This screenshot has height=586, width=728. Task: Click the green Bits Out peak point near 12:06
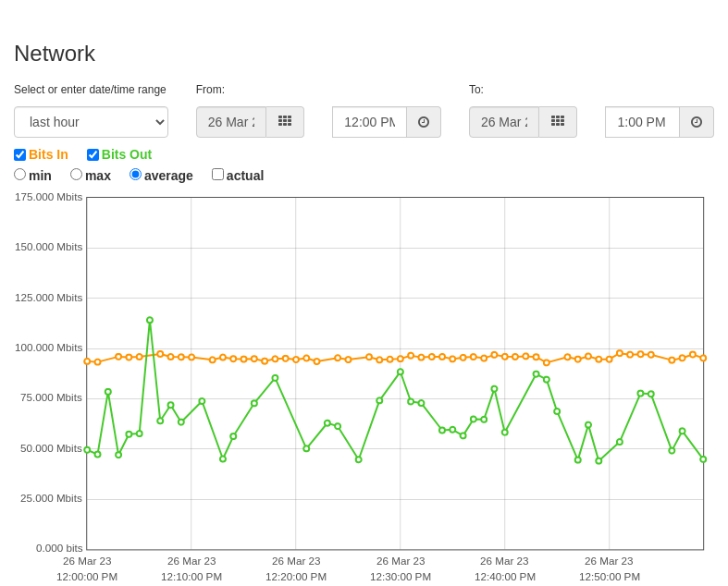[x=150, y=320]
